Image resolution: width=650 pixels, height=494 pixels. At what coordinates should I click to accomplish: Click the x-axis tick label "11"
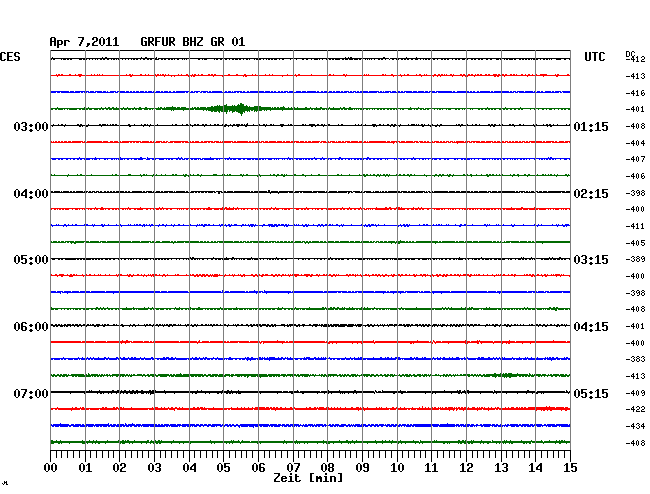pos(431,468)
